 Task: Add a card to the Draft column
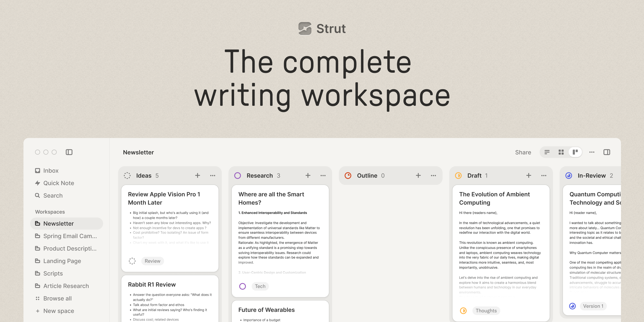click(x=529, y=175)
